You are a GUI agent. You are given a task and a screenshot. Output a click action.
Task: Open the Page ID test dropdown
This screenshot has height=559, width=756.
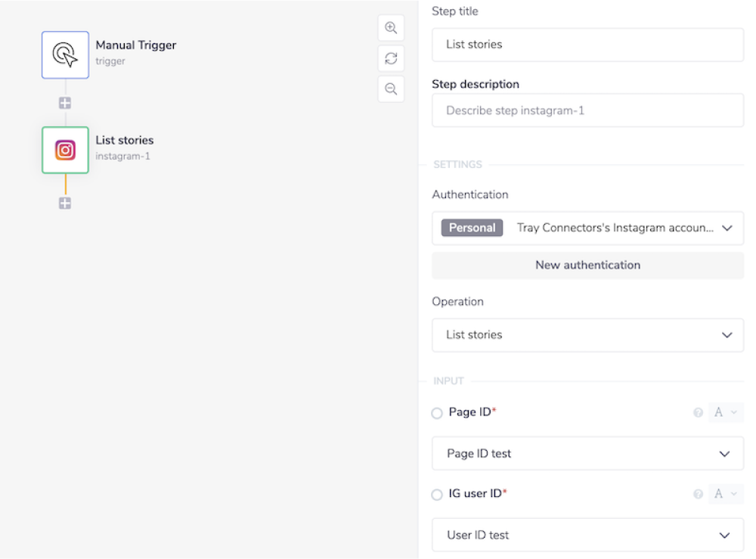point(587,453)
